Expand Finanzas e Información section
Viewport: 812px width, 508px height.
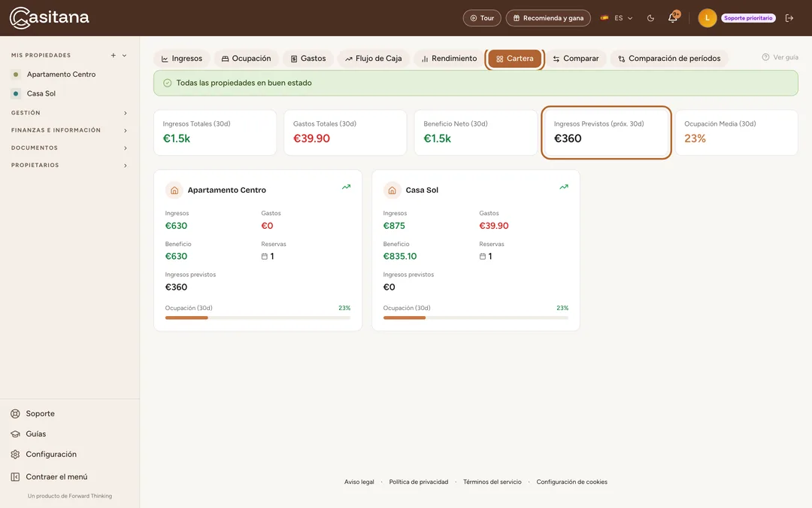(69, 131)
